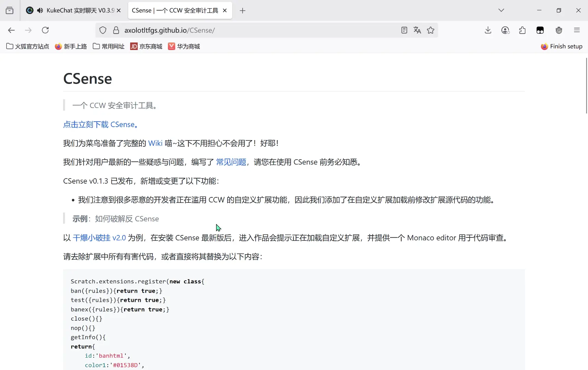Image resolution: width=588 pixels, height=370 pixels.
Task: Click the Finish setup button
Action: pos(562,46)
